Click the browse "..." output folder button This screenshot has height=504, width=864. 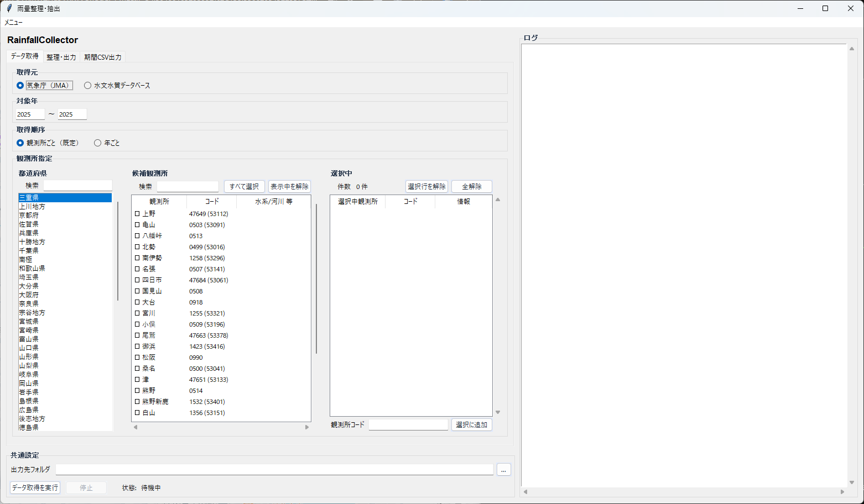tap(503, 470)
